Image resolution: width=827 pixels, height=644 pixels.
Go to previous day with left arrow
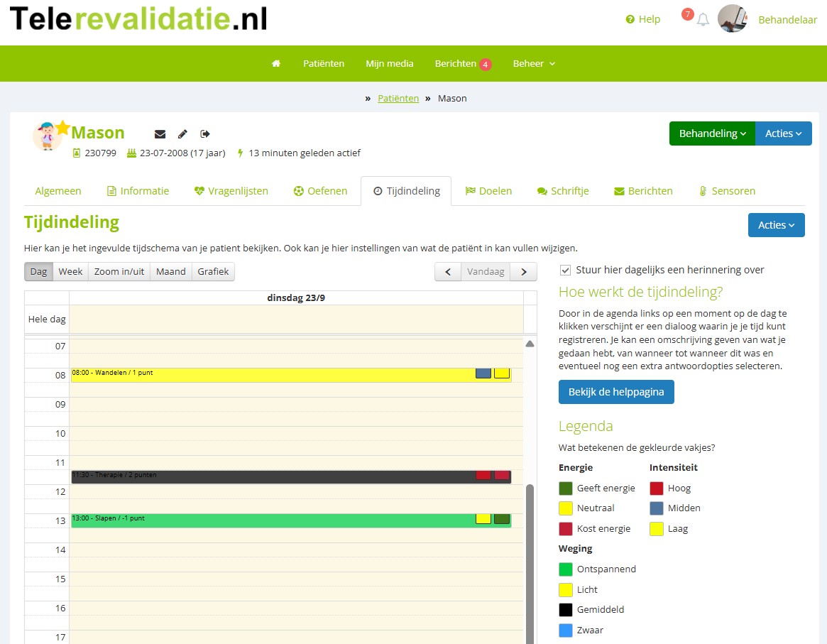(448, 272)
